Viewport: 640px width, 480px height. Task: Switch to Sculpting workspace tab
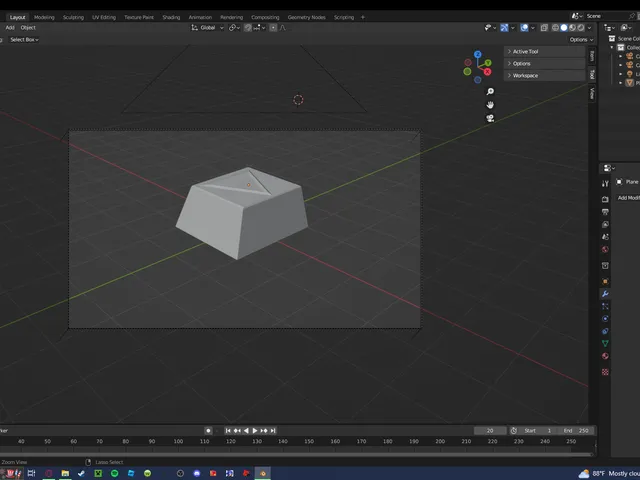click(73, 17)
